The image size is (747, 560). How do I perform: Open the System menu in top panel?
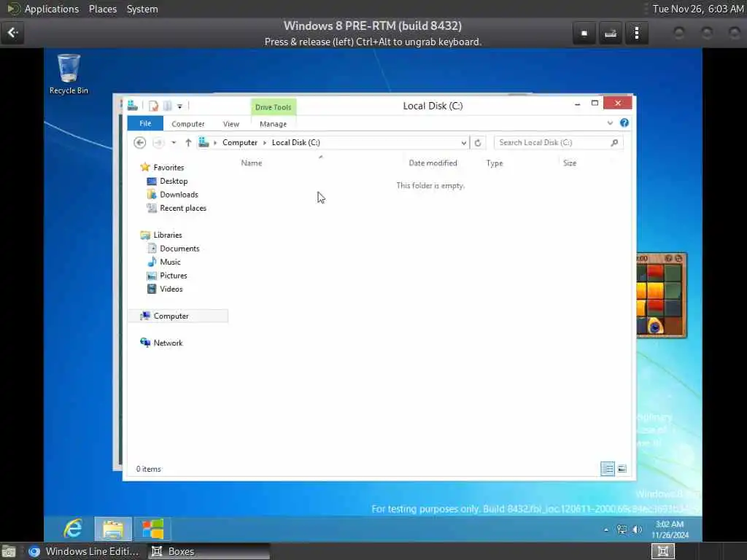[142, 9]
